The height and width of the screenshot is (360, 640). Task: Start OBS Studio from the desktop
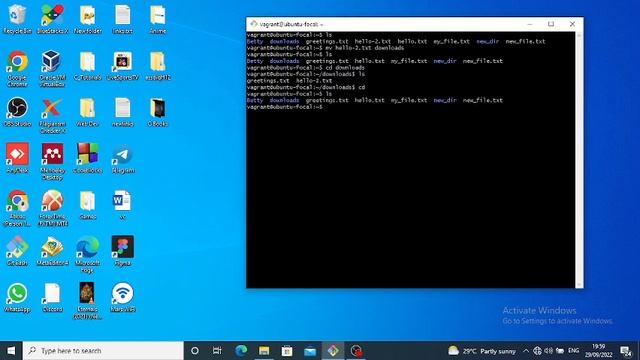click(x=17, y=111)
